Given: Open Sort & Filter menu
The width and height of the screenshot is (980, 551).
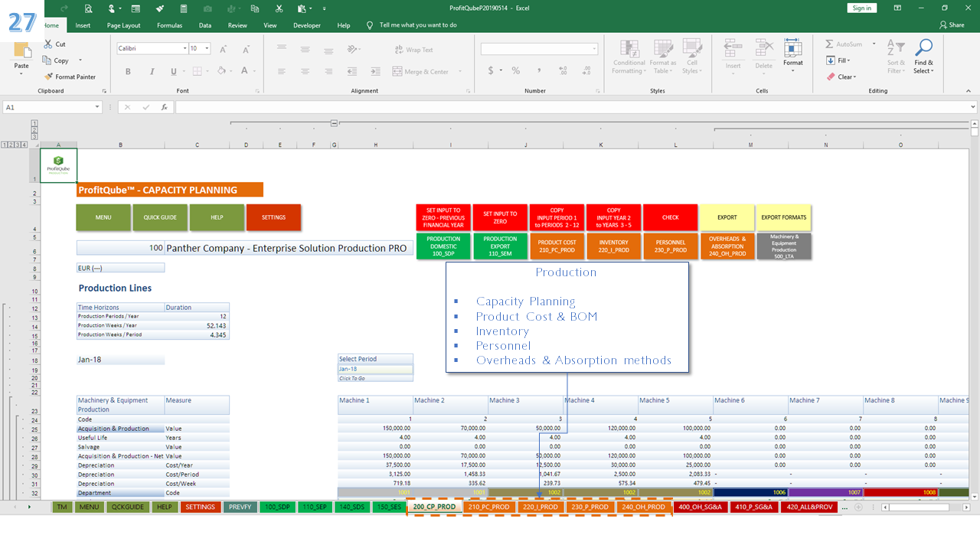Looking at the screenshot, I should [x=896, y=57].
